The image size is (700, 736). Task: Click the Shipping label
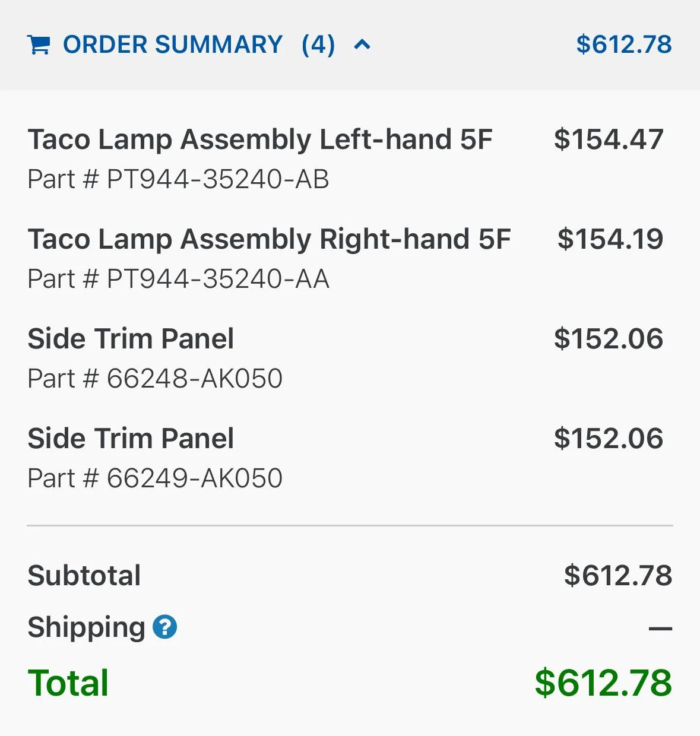(87, 627)
